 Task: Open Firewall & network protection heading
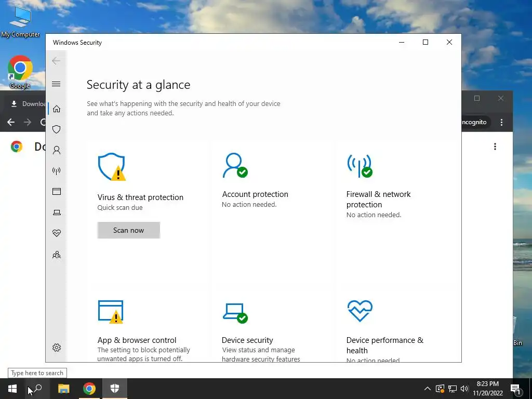point(378,199)
